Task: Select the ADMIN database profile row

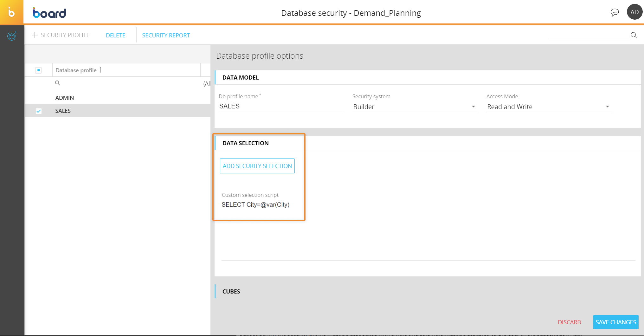Action: point(65,98)
